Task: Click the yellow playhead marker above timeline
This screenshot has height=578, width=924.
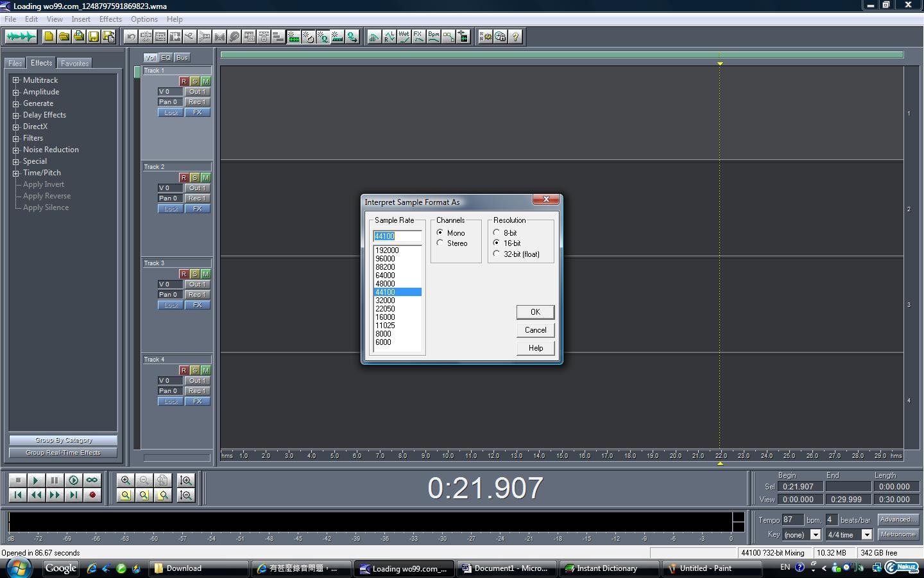Action: tap(720, 63)
